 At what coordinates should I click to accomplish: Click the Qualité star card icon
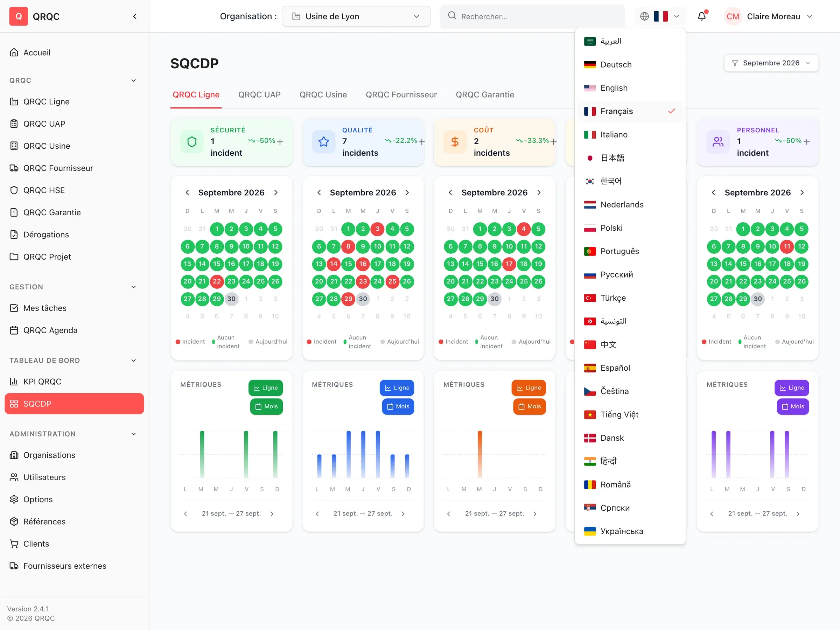(x=323, y=142)
